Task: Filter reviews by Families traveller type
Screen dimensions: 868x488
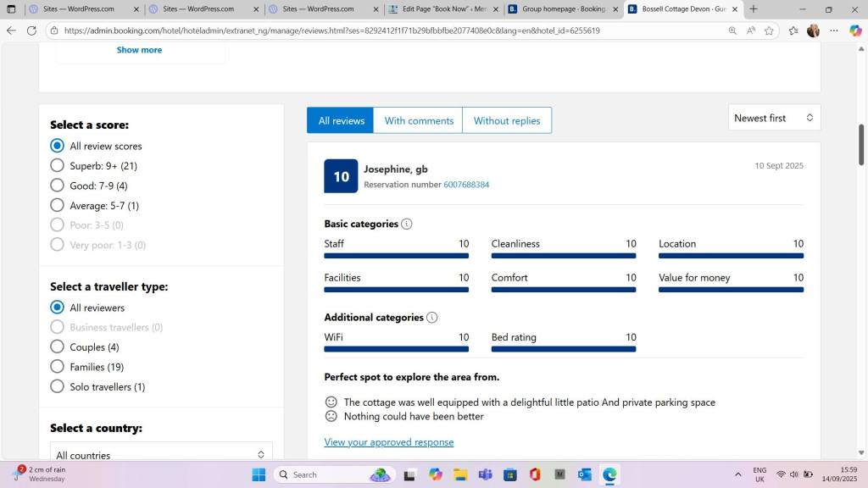Action: click(58, 367)
